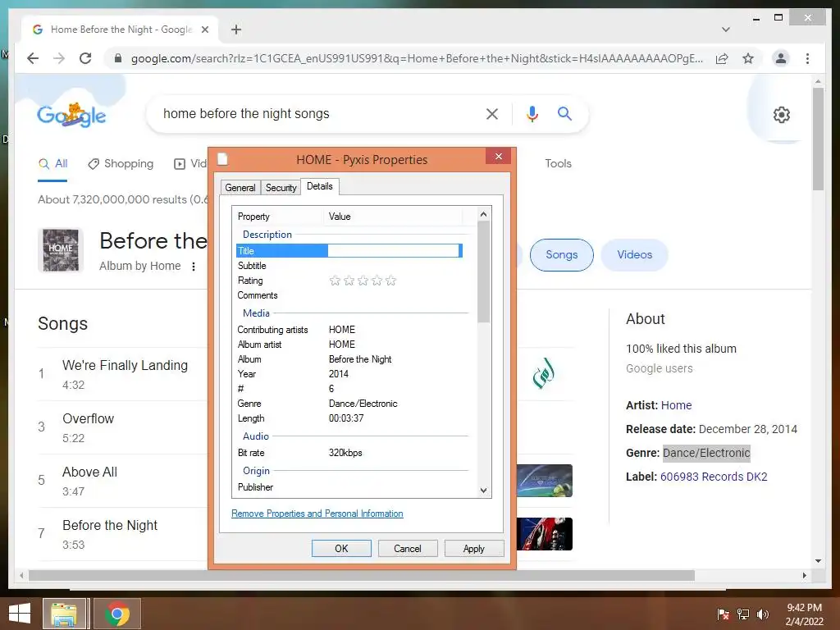Click the site lock icon in address bar
Image resolution: width=840 pixels, height=630 pixels.
(x=118, y=58)
